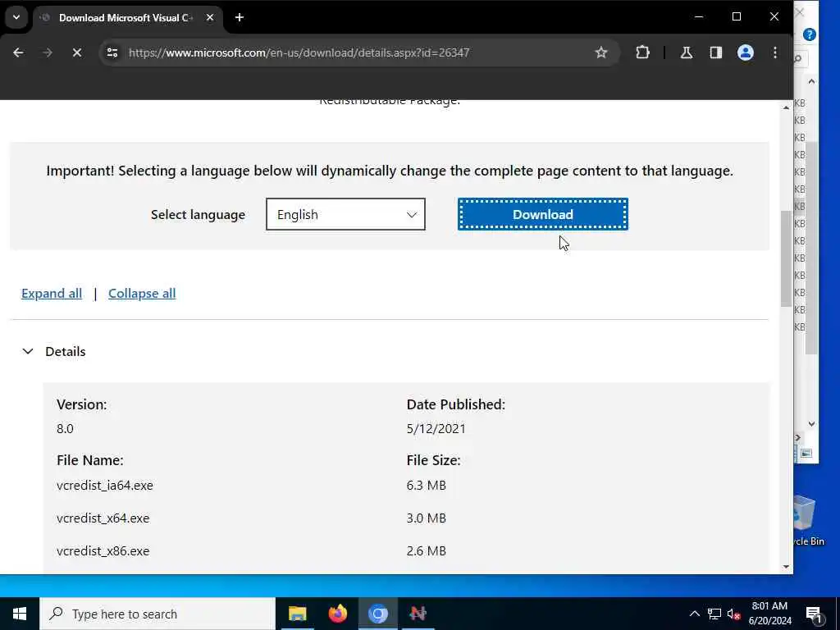Click the help icon in background window
This screenshot has height=630, width=840.
(x=810, y=34)
